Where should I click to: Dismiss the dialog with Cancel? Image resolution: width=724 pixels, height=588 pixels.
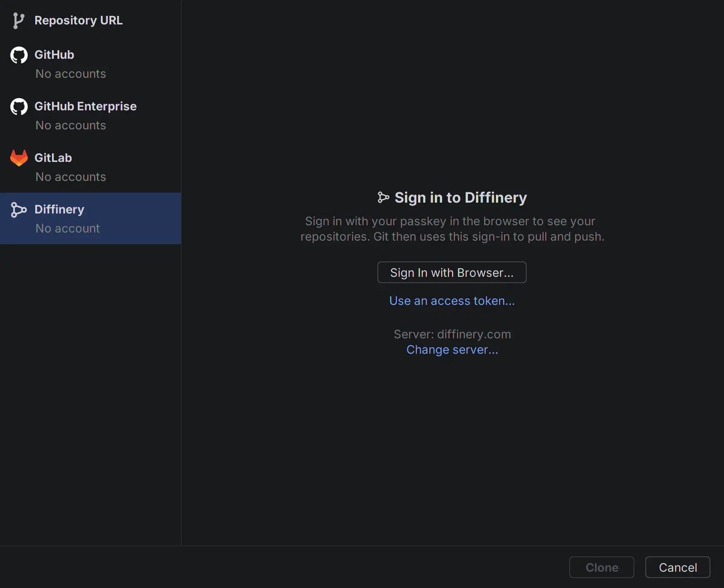click(x=678, y=567)
